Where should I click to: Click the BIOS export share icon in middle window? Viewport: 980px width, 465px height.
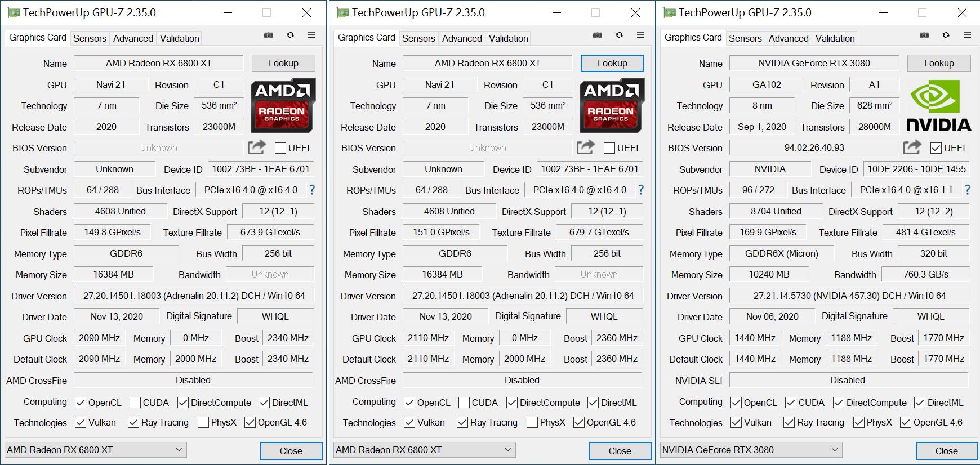(x=586, y=147)
